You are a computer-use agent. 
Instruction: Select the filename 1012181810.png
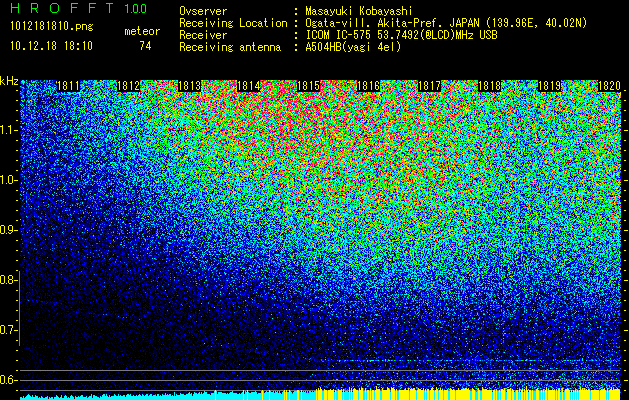52,27
